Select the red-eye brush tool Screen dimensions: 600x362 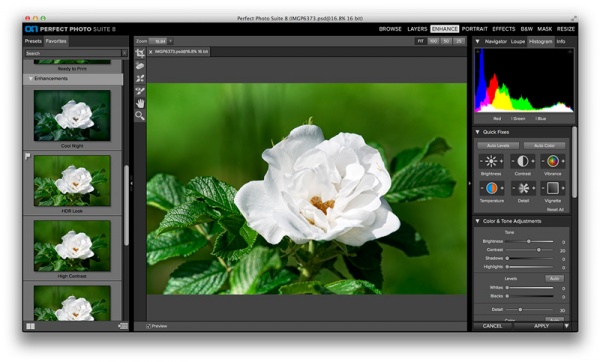(140, 91)
